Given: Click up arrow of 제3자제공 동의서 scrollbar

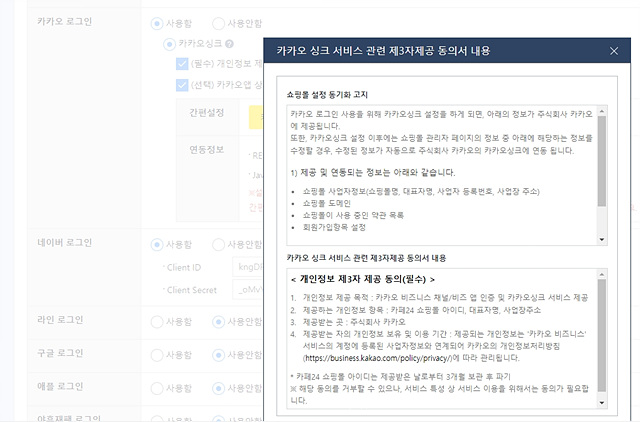Looking at the screenshot, I should 602,274.
